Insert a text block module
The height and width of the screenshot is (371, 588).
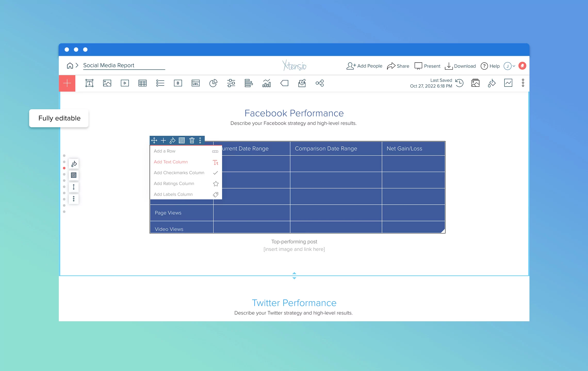(89, 83)
